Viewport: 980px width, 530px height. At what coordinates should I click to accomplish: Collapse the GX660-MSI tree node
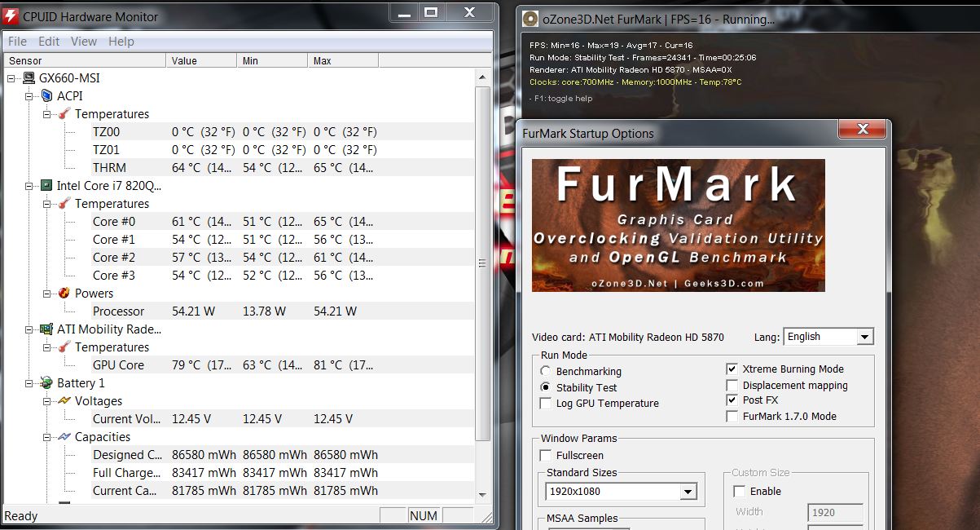[x=11, y=78]
